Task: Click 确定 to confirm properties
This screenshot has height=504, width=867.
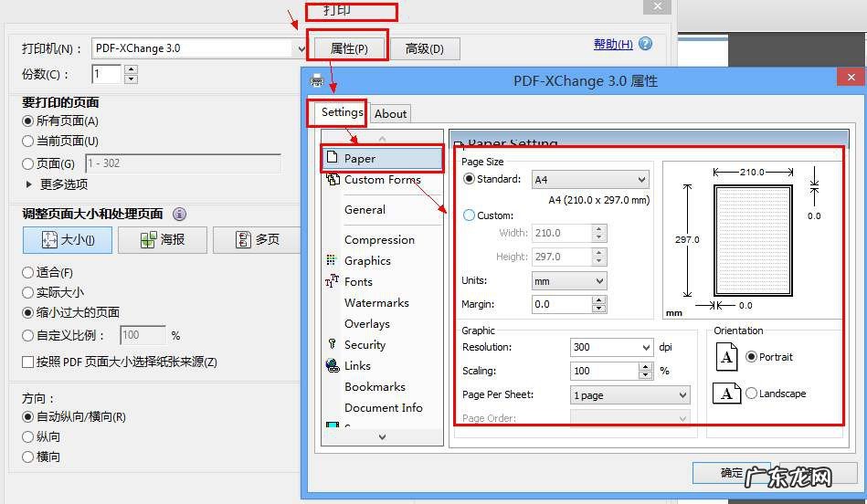Action: 732,473
